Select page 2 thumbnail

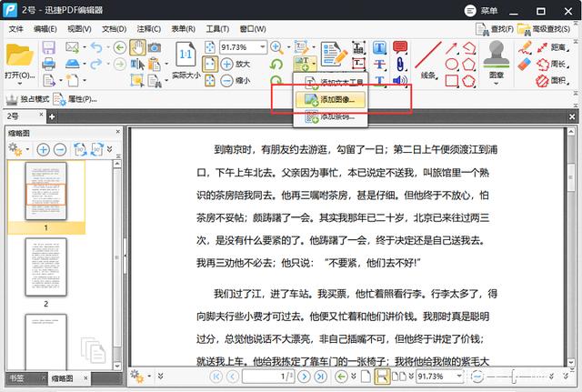click(46, 267)
